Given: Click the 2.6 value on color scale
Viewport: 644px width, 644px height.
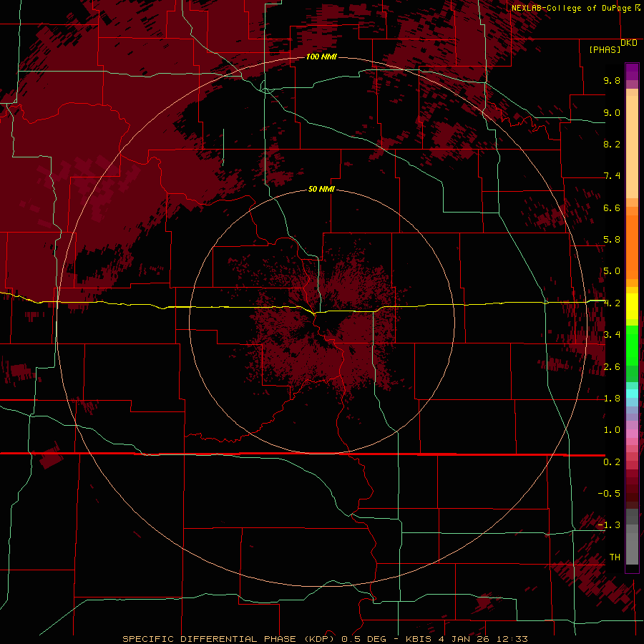Looking at the screenshot, I should point(612,367).
